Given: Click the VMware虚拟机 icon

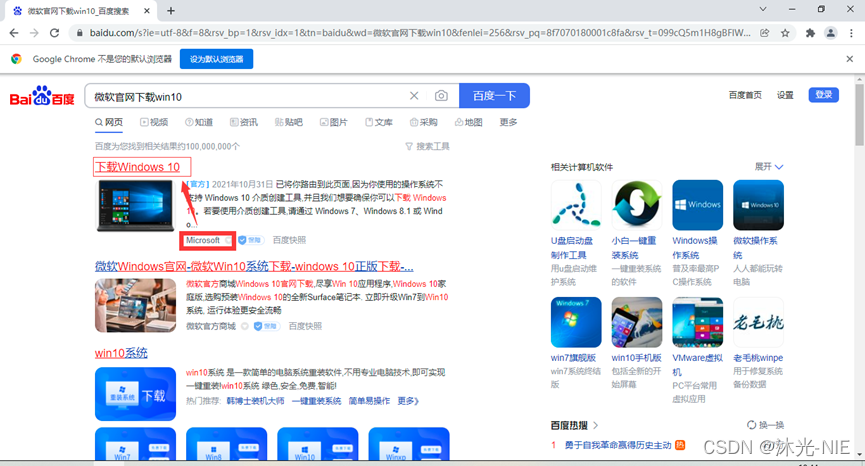Looking at the screenshot, I should [697, 322].
